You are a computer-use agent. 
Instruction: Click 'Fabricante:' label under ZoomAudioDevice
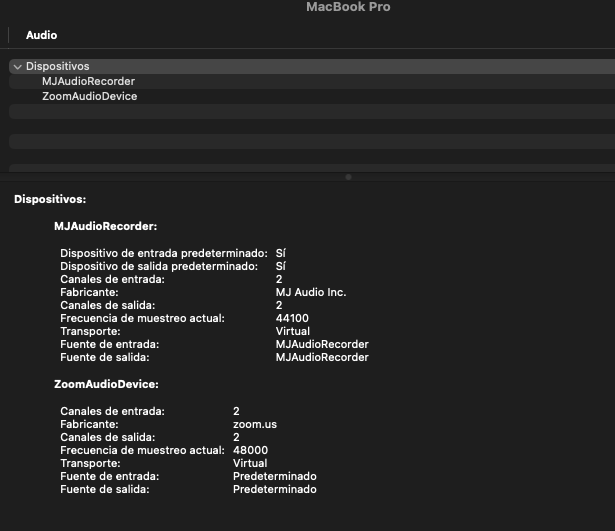(x=89, y=424)
